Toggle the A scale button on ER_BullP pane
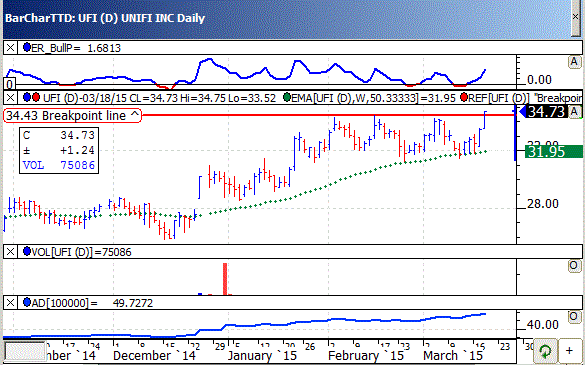585x365 pixels. click(574, 62)
